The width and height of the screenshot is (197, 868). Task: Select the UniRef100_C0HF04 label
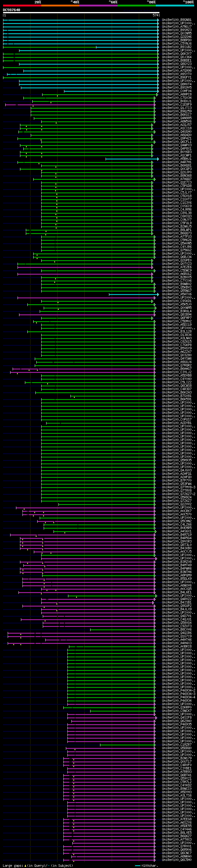coord(177,91)
